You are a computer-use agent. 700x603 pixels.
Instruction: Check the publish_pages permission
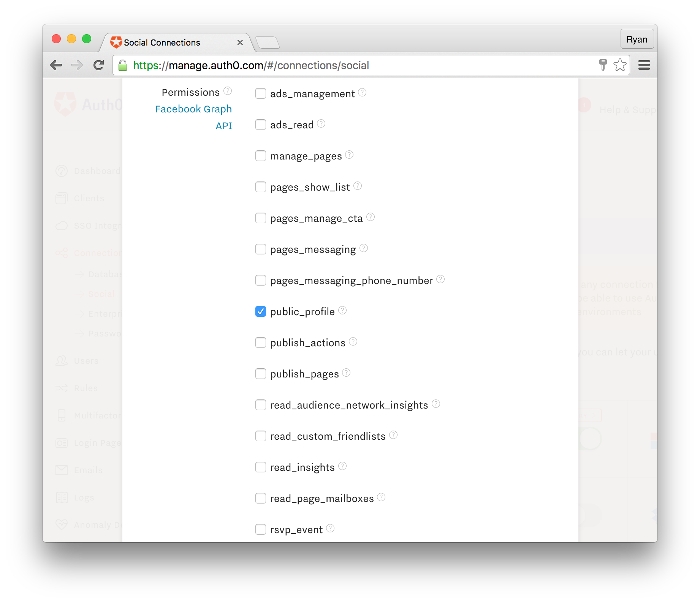(261, 374)
